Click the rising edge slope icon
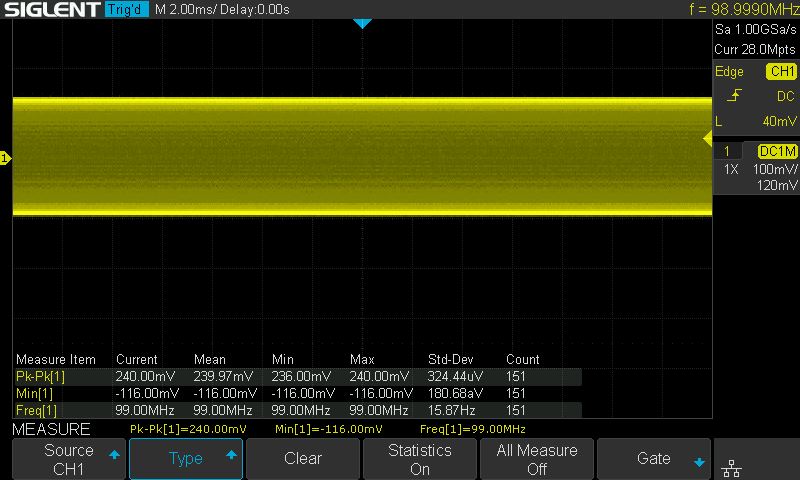 (735, 96)
